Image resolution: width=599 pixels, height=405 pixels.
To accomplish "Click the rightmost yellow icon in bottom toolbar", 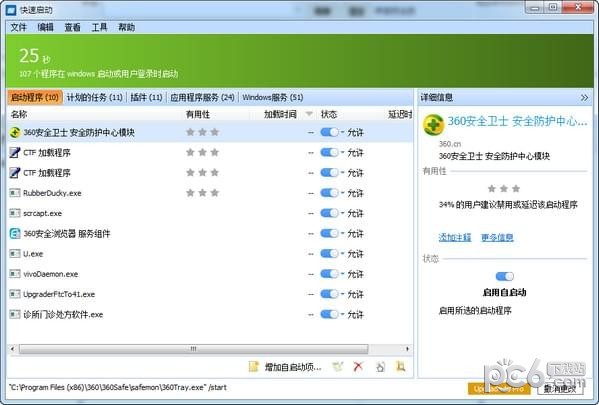I will 400,367.
